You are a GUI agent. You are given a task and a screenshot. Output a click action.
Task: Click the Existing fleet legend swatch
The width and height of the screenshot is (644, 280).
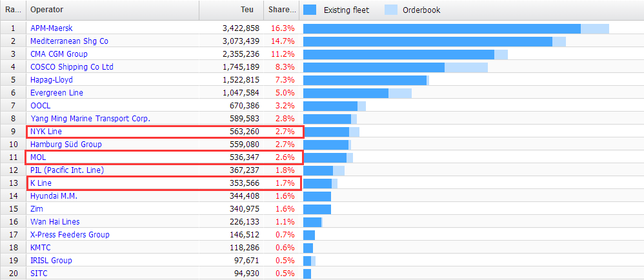[x=310, y=10]
